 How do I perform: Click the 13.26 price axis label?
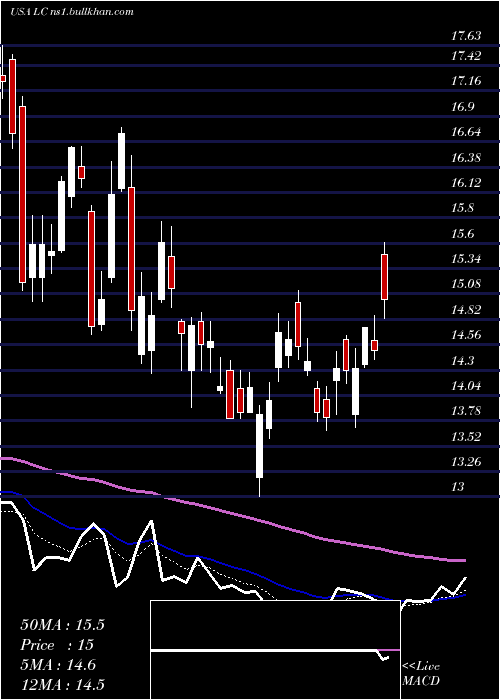click(466, 461)
